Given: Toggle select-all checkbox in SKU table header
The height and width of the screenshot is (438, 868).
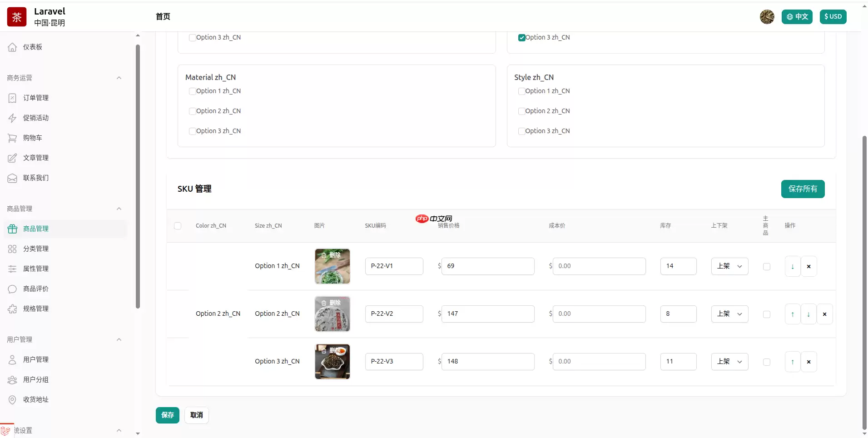Looking at the screenshot, I should [x=178, y=226].
